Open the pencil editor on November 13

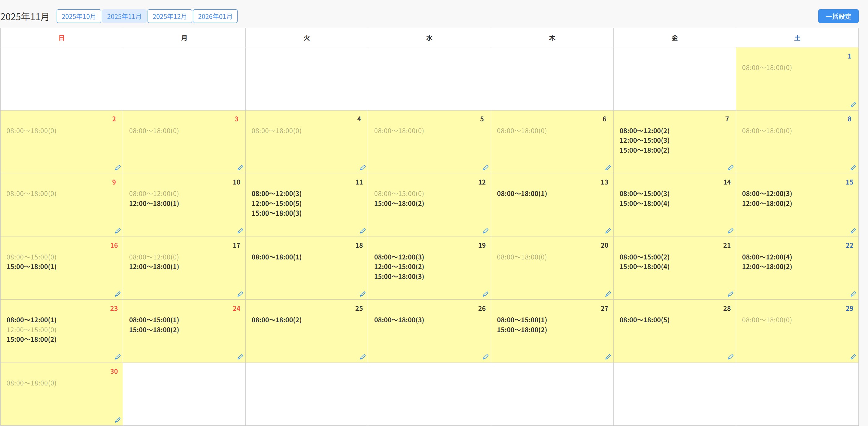(608, 231)
